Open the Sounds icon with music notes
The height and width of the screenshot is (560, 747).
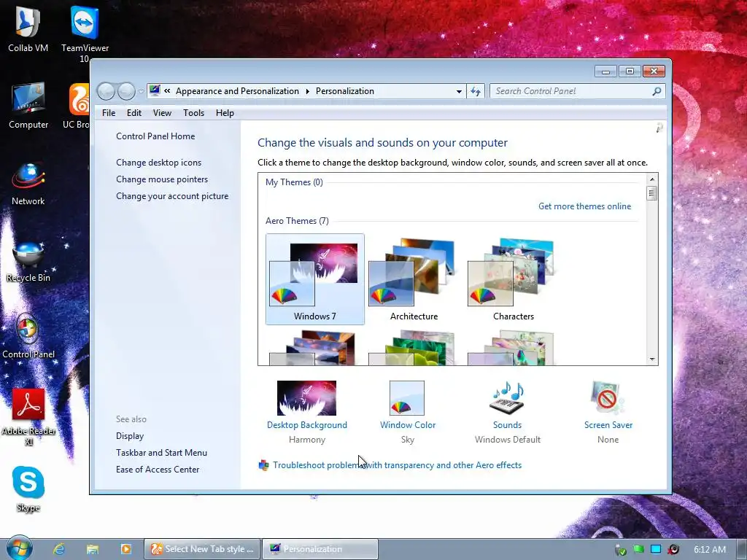(x=508, y=398)
